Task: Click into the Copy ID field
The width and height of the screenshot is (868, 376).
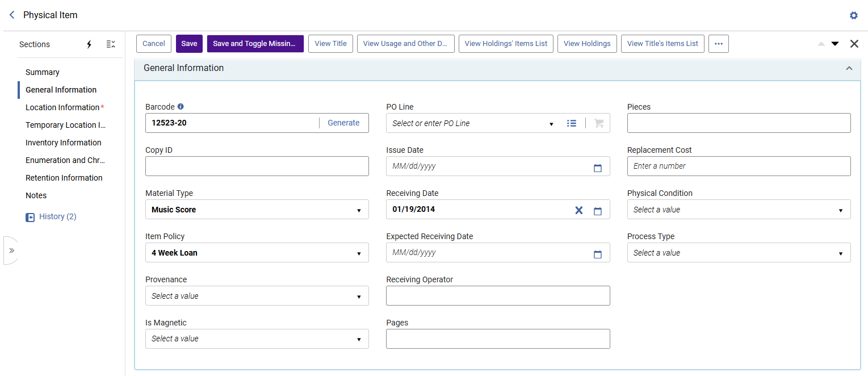Action: [257, 166]
